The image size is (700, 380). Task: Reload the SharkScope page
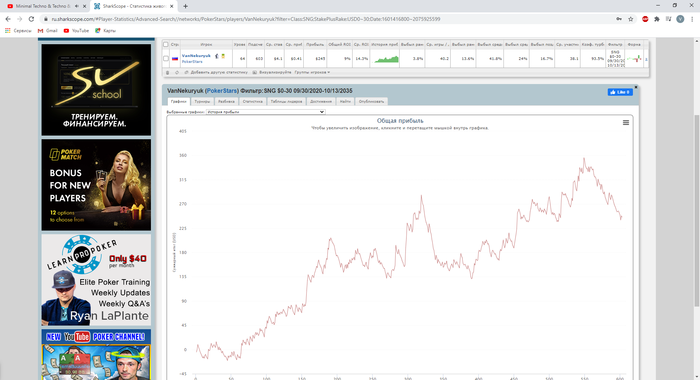pyautogui.click(x=31, y=19)
